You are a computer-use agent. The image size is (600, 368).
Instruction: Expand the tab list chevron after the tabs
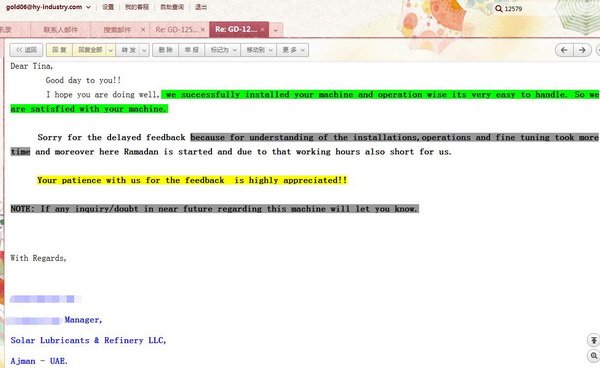[276, 30]
